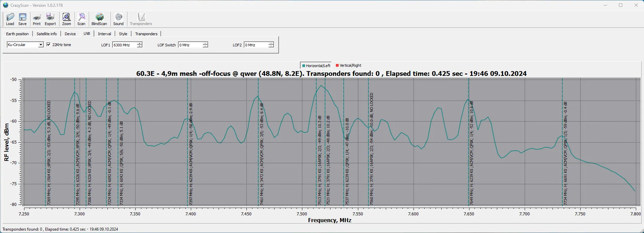
Task: Uncheck the 22KHz tone checkbox
Action: [x=48, y=45]
